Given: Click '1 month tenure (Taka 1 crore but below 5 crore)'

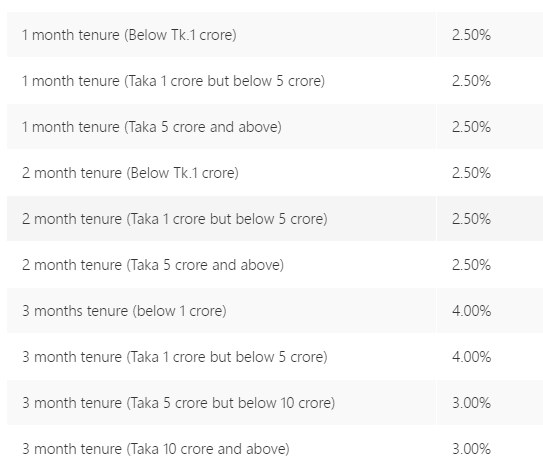Looking at the screenshot, I should pyautogui.click(x=173, y=81).
